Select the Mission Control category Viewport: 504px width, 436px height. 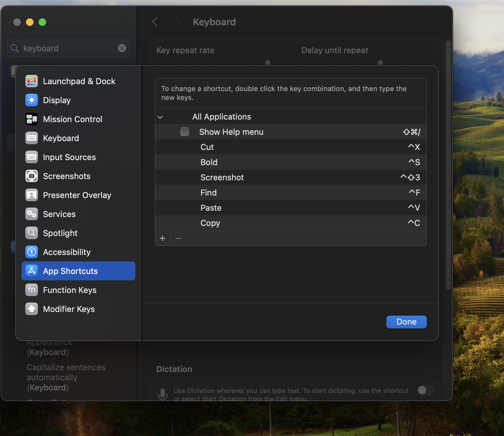[x=78, y=119]
